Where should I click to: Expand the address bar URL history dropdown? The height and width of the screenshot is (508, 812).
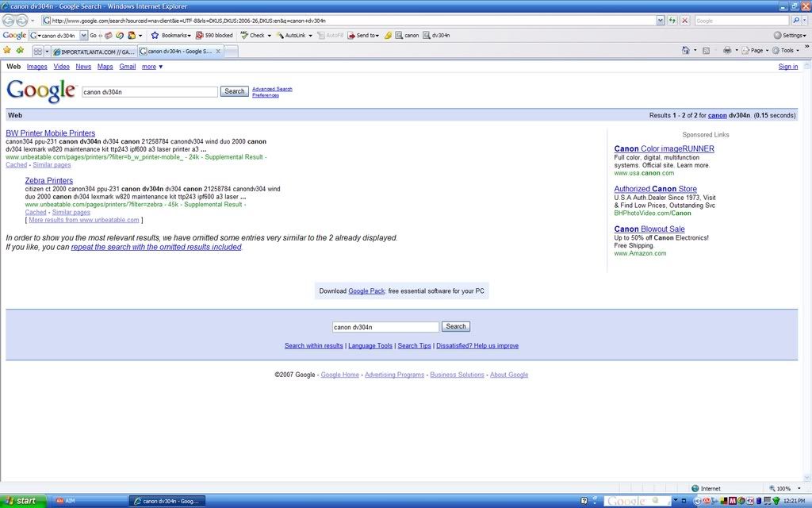point(661,21)
